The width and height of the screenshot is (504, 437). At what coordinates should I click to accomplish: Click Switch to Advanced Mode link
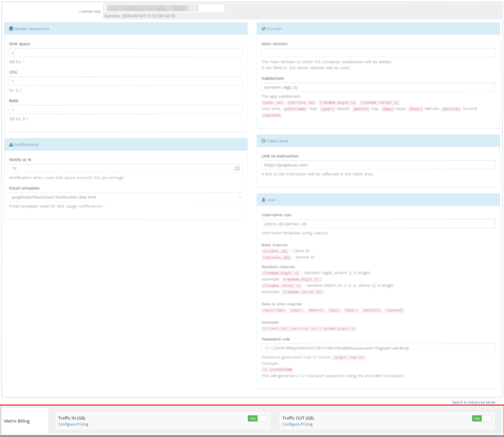(x=473, y=402)
